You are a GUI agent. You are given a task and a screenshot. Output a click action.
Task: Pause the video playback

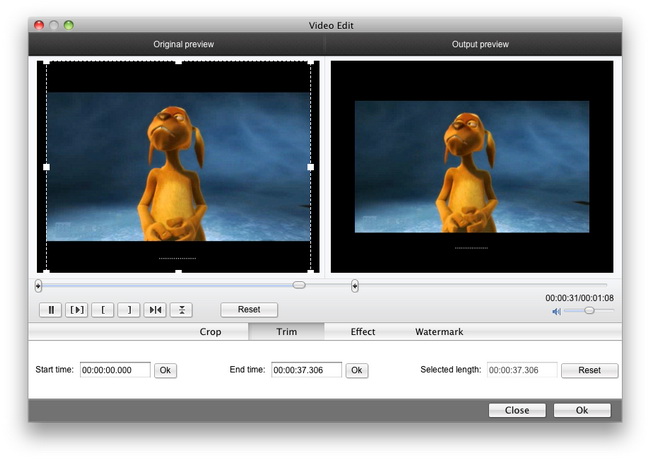click(51, 310)
